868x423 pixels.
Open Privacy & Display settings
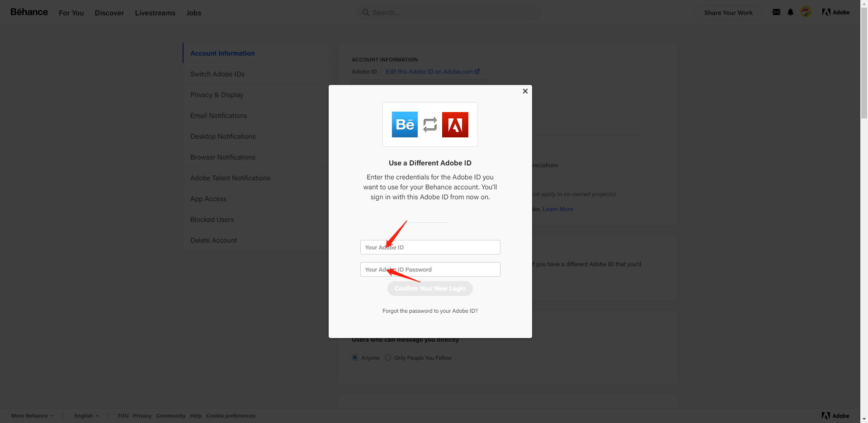[256, 95]
